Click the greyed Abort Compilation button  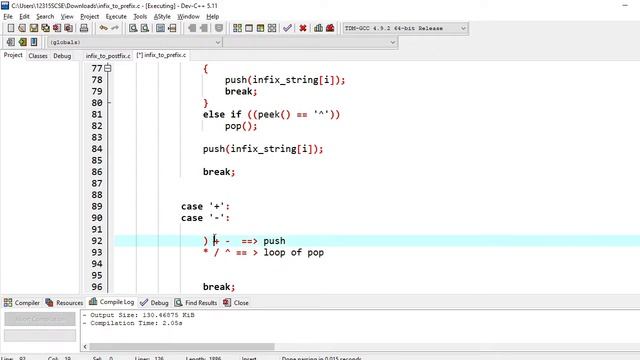click(40, 319)
